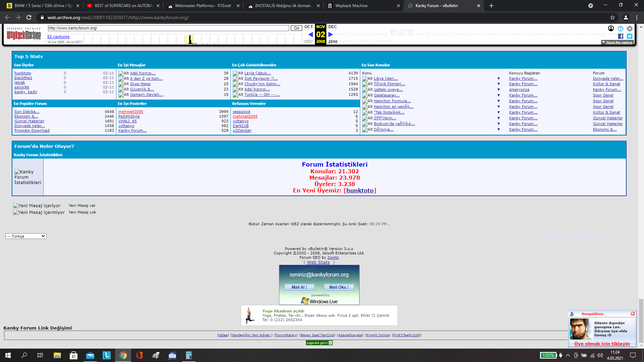Open the AdanaSosyete footer link
The image size is (644, 362).
click(x=350, y=335)
